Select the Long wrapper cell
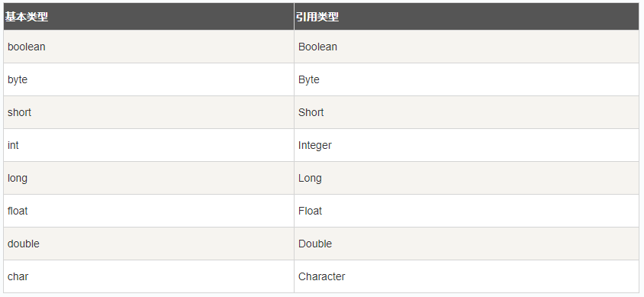Viewport: 644px width, 297px height. (466, 179)
